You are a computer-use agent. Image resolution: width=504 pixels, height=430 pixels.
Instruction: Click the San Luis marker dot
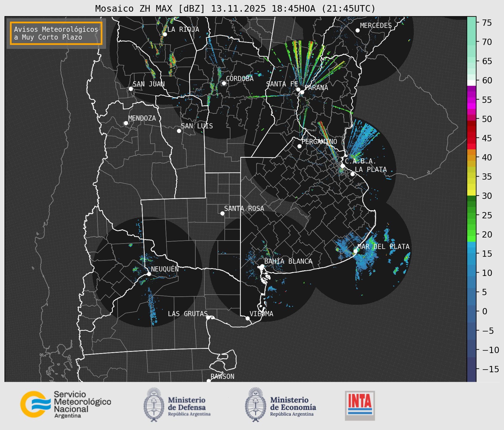coord(179,131)
